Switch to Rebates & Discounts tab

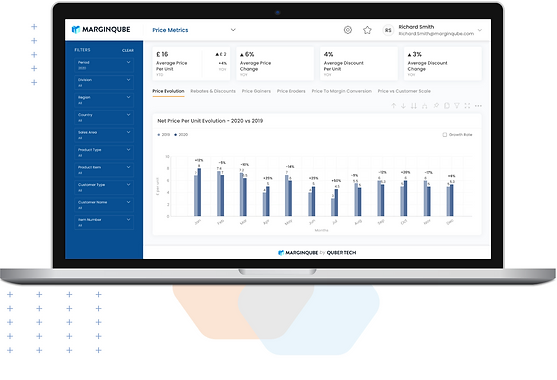tap(213, 91)
